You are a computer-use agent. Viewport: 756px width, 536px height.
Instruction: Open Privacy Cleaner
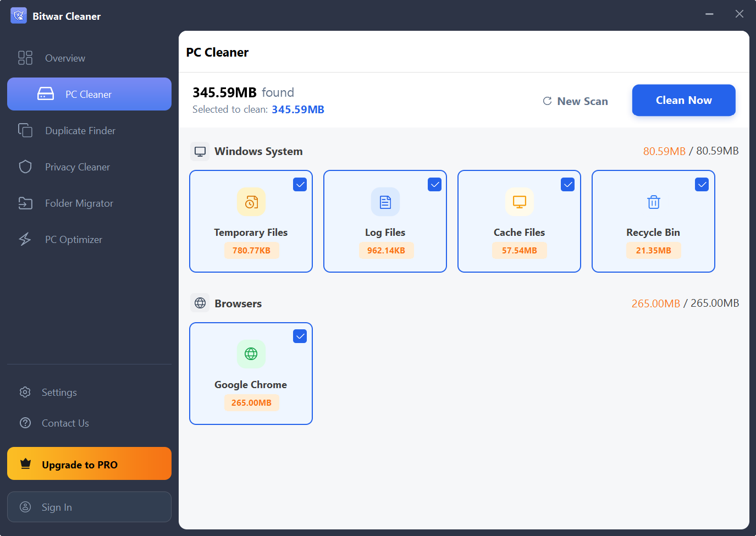point(89,167)
